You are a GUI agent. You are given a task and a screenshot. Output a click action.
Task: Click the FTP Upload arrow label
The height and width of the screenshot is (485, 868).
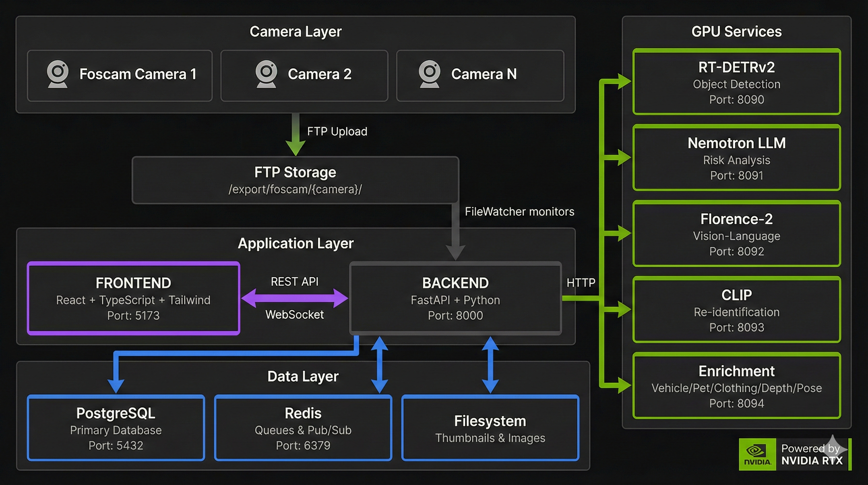coord(337,131)
